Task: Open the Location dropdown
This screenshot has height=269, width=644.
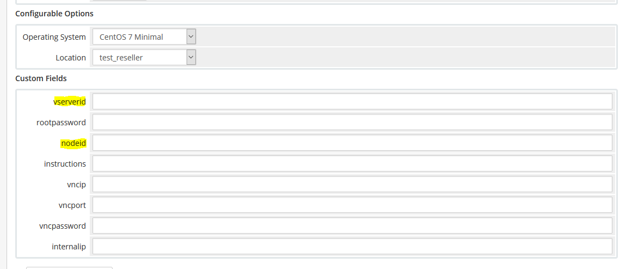Action: pos(144,57)
